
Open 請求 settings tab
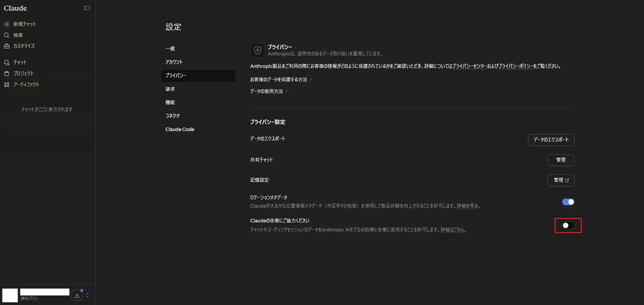198,89
